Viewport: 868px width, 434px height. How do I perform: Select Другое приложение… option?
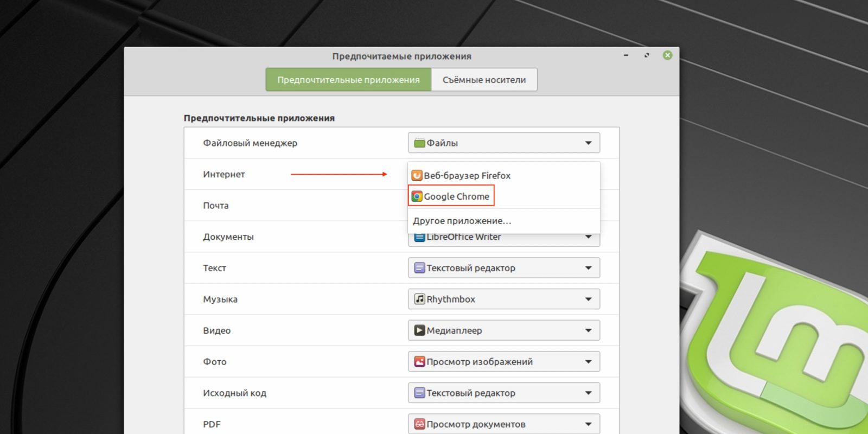(x=504, y=221)
